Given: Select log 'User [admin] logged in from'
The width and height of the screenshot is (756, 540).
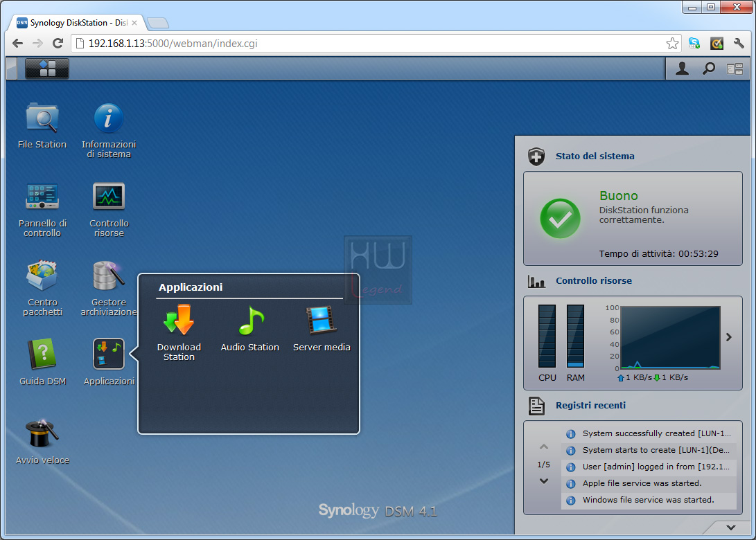Looking at the screenshot, I should pos(649,467).
